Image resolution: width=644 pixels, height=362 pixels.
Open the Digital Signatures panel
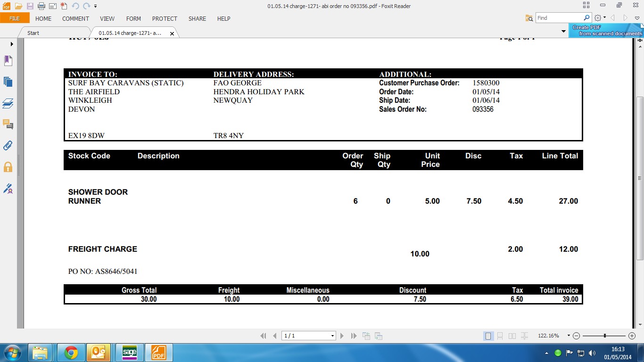coord(8,189)
